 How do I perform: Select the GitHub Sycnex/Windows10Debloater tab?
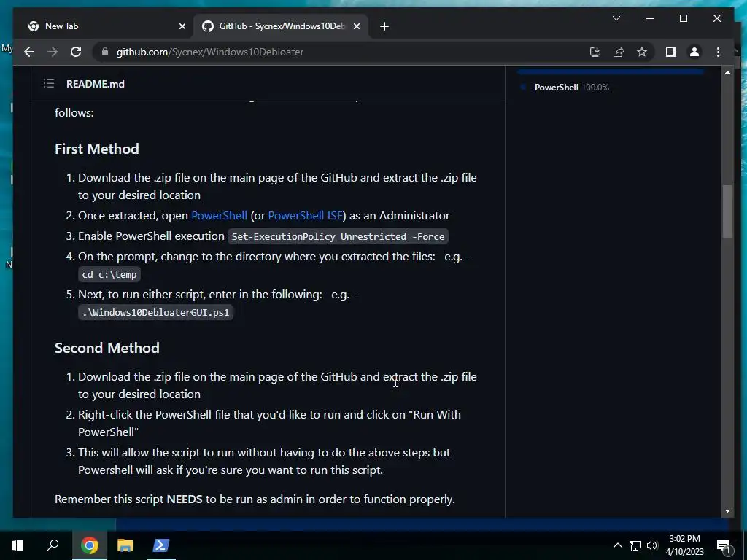pos(281,26)
